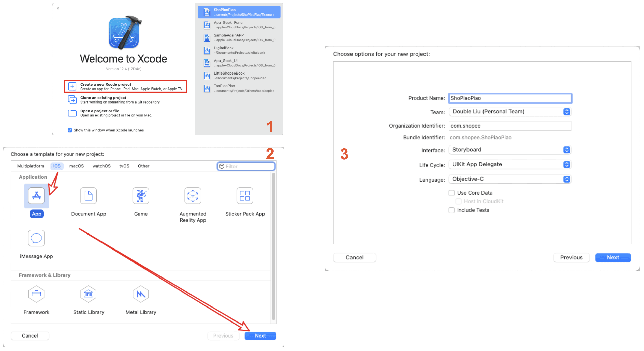Image resolution: width=644 pixels, height=351 pixels.
Task: Check the Host in CloudKit checkbox
Action: 458,201
